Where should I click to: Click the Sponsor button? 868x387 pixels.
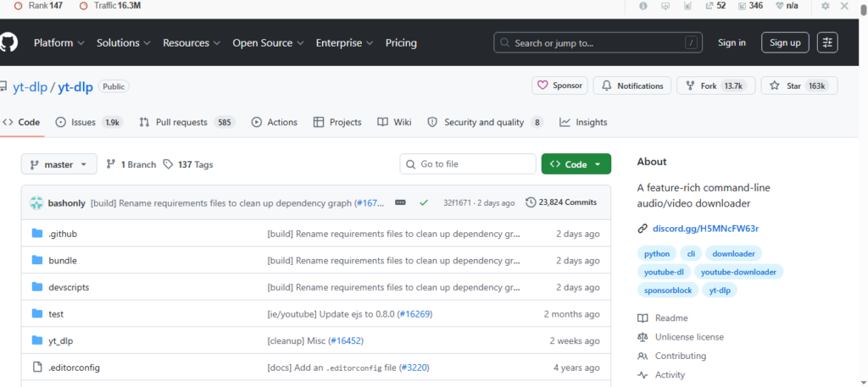tap(559, 86)
